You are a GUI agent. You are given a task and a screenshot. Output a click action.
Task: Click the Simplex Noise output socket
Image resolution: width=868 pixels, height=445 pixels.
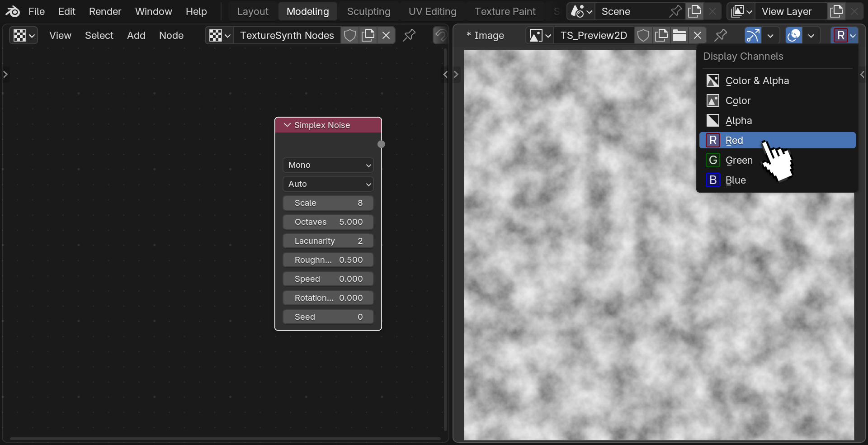381,144
